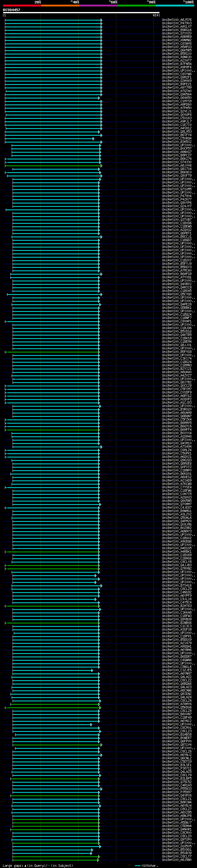Select label UniRef100_C4JE87

pos(177,508)
